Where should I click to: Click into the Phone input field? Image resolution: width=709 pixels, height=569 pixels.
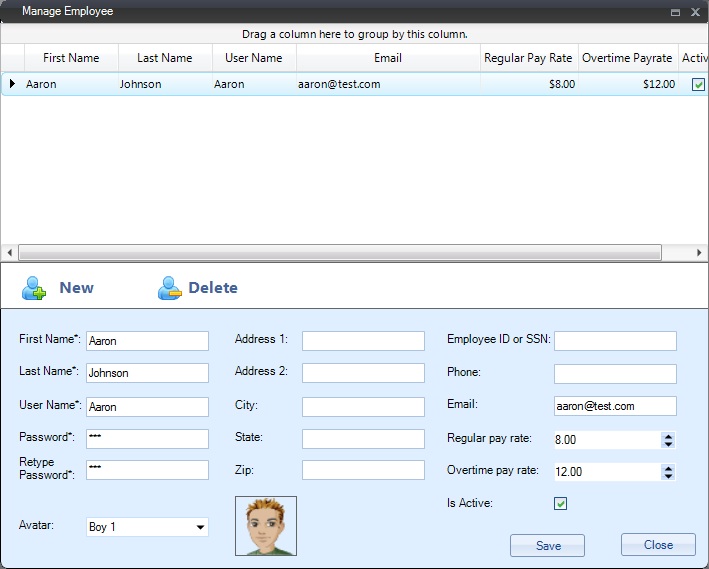coord(615,374)
